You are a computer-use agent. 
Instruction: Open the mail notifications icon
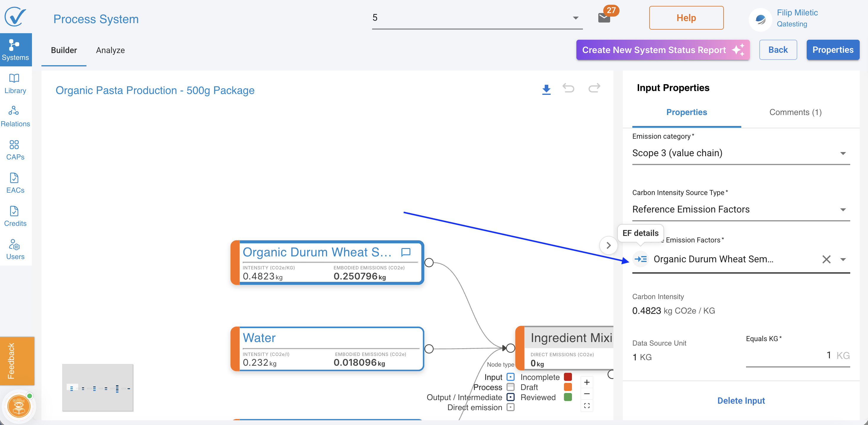tap(604, 17)
